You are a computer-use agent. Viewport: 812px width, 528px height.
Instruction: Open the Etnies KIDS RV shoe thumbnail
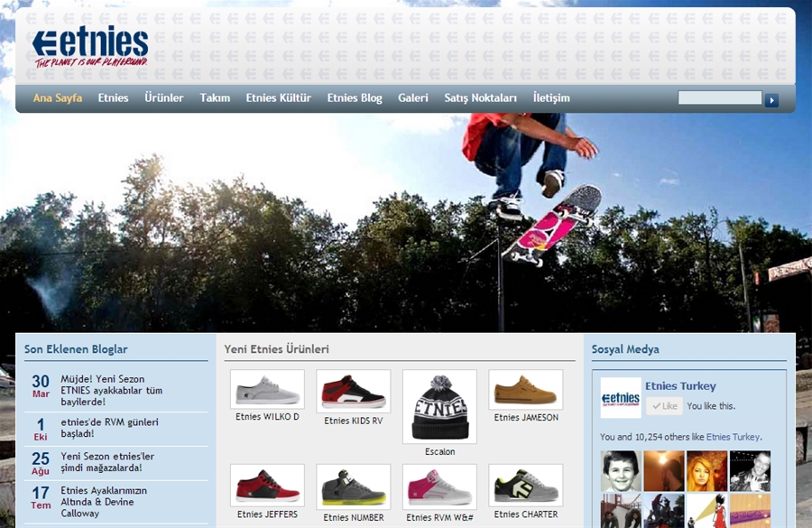pyautogui.click(x=353, y=391)
